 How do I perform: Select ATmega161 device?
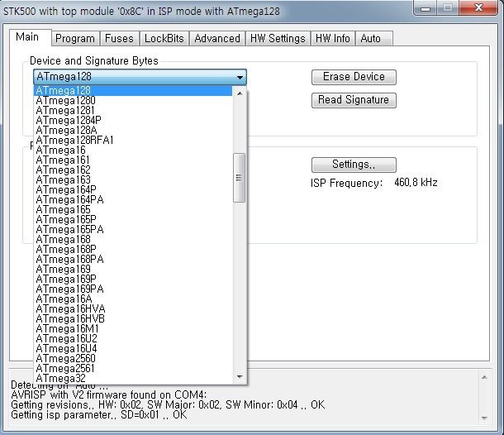tap(133, 160)
